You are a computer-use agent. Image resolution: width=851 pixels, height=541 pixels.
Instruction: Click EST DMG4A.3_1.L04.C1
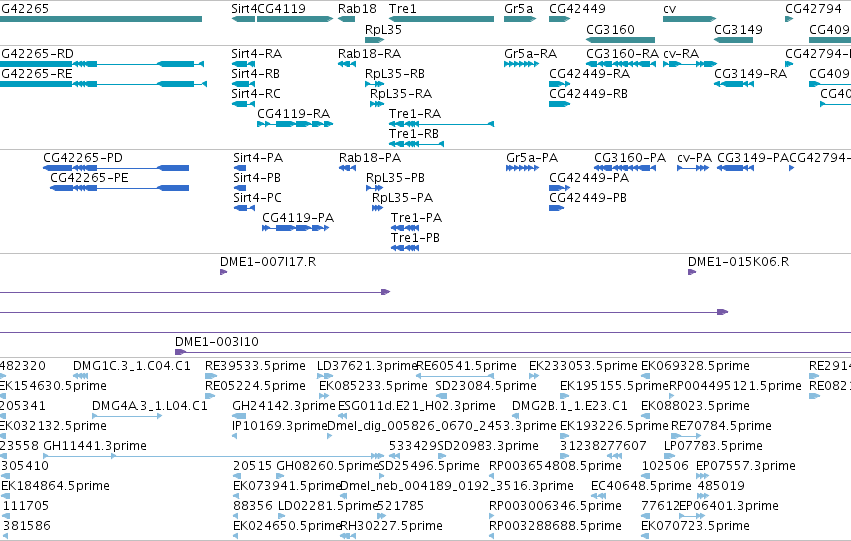pyautogui.click(x=127, y=416)
